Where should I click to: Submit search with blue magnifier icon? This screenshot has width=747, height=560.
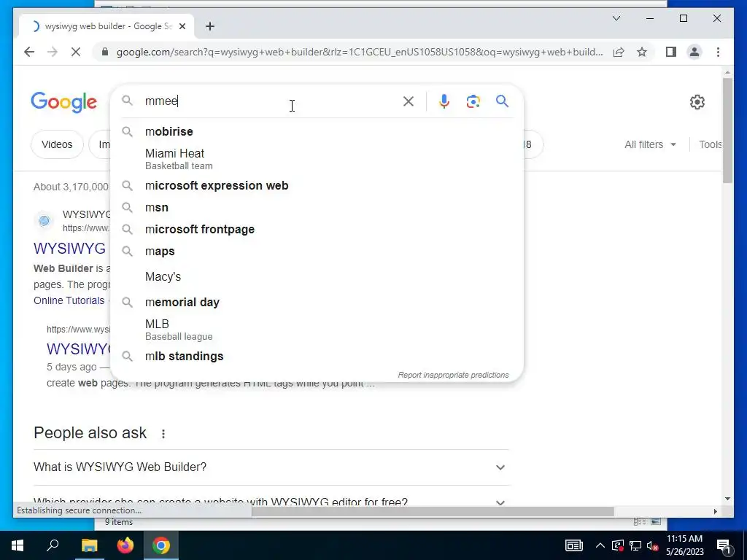(x=502, y=101)
